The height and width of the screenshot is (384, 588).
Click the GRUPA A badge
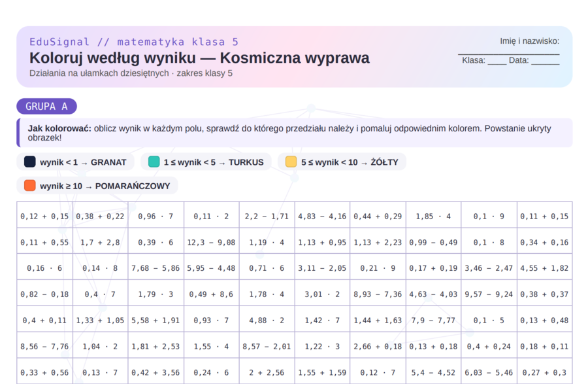(46, 106)
